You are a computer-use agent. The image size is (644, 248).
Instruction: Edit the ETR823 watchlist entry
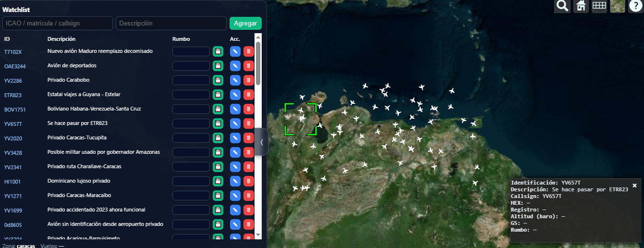point(235,95)
